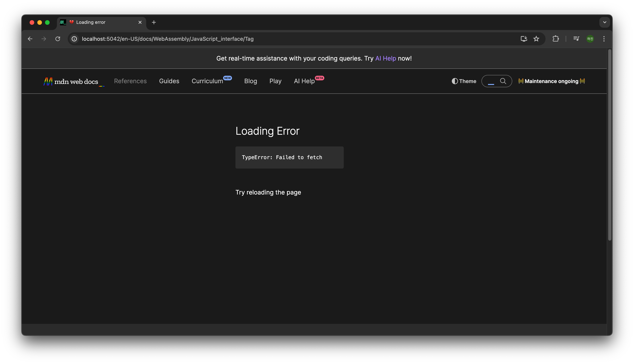Open the Extensions puzzle icon

[556, 39]
